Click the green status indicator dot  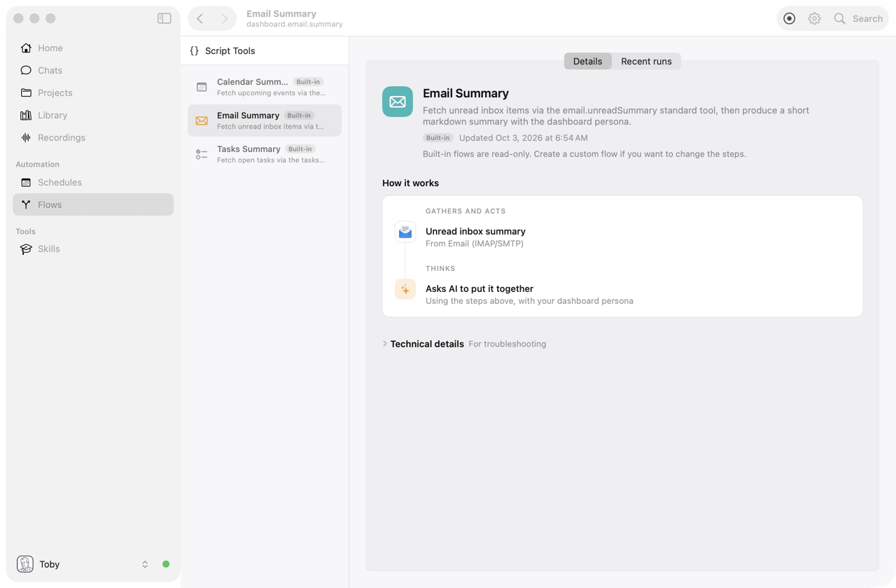[x=166, y=564]
